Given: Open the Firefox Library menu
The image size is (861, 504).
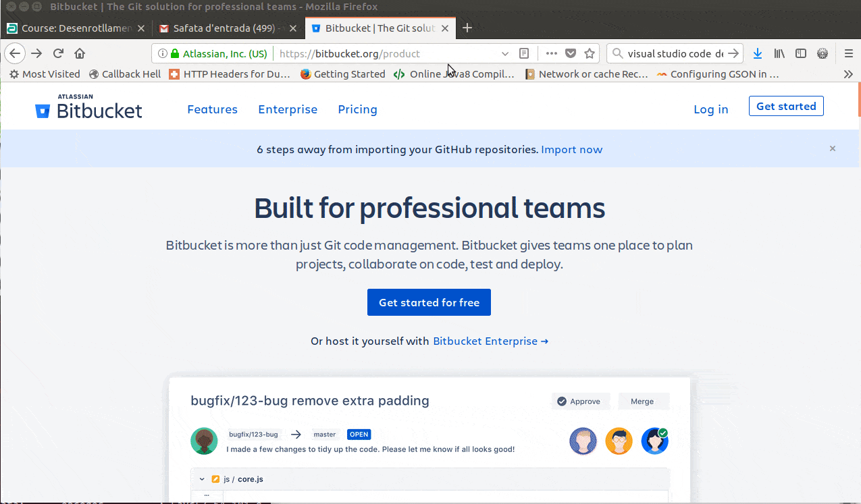Looking at the screenshot, I should point(779,53).
